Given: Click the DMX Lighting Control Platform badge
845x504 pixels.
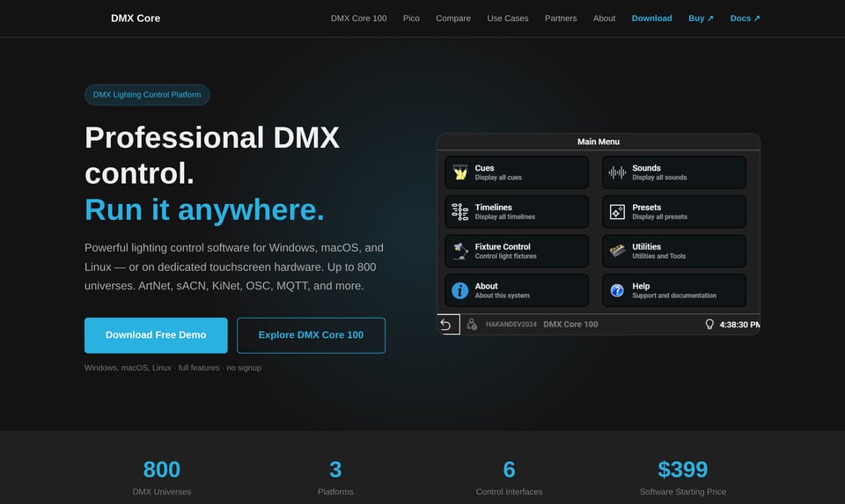Looking at the screenshot, I should click(147, 95).
